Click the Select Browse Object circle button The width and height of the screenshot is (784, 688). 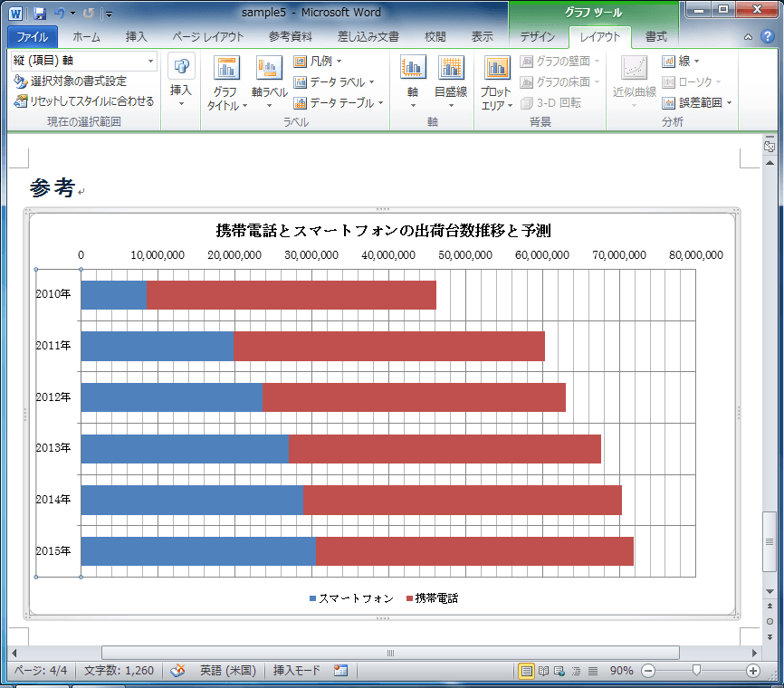tap(770, 622)
